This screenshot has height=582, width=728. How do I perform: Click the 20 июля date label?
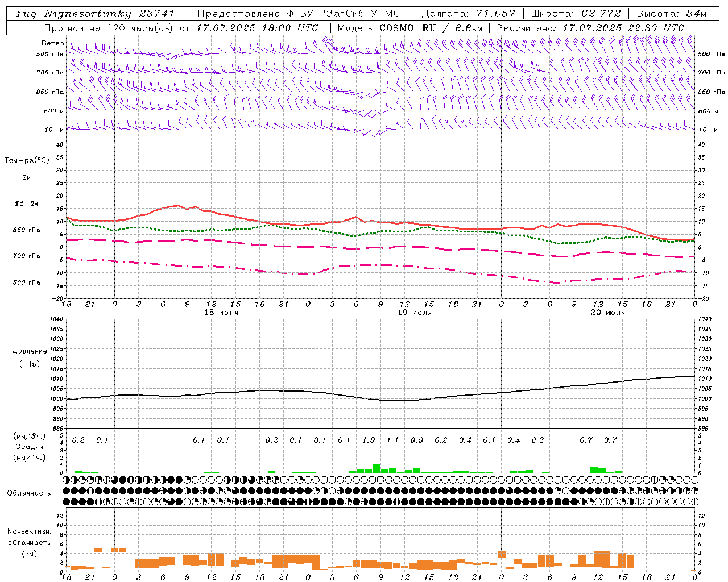point(608,313)
